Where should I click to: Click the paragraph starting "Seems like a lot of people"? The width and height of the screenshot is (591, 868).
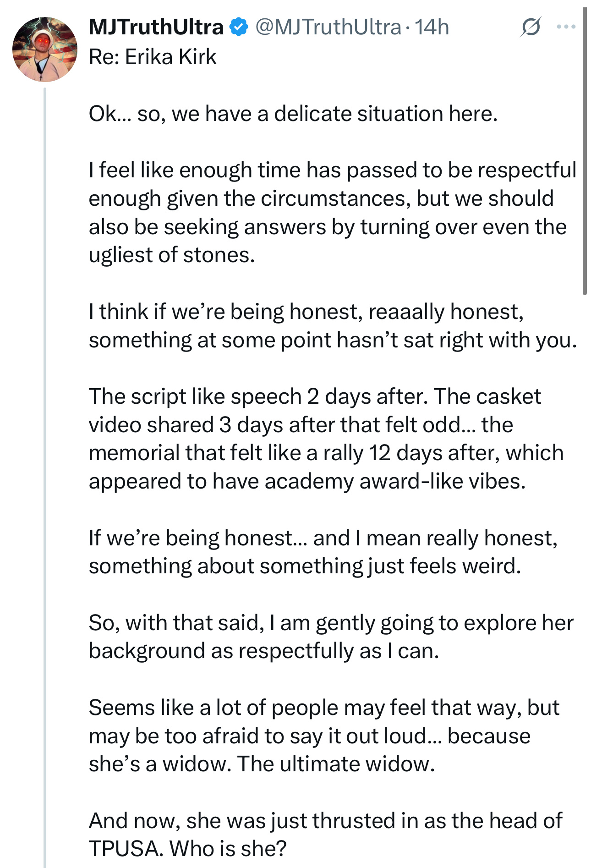(x=324, y=736)
